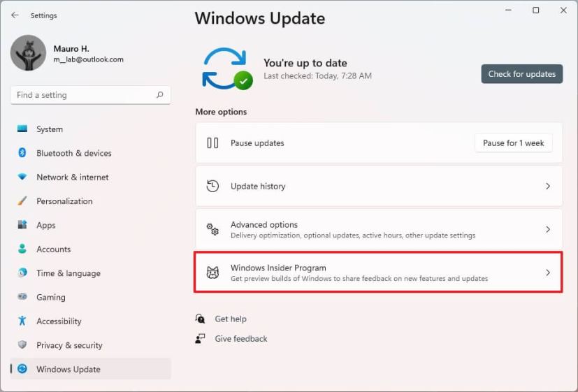Select the Windows Update sync icon in sidebar
Image resolution: width=578 pixels, height=392 pixels.
[22, 368]
